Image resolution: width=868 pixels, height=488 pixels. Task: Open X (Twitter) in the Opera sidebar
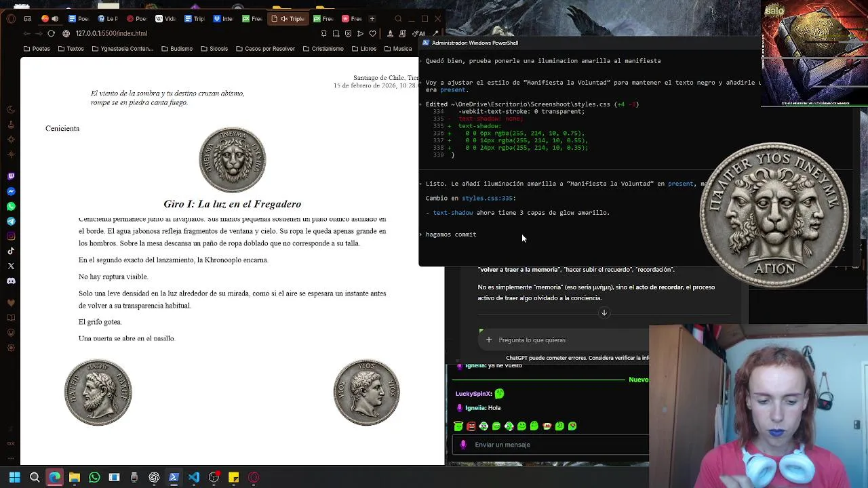tap(11, 266)
